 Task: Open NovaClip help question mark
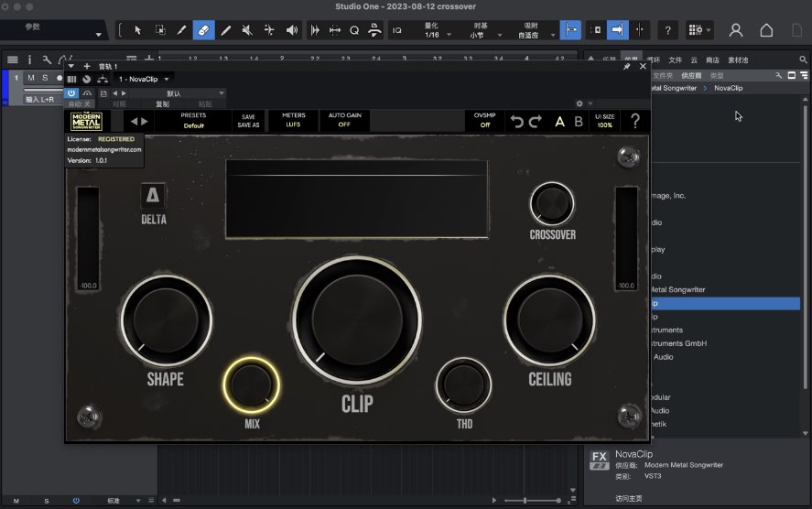(x=635, y=121)
